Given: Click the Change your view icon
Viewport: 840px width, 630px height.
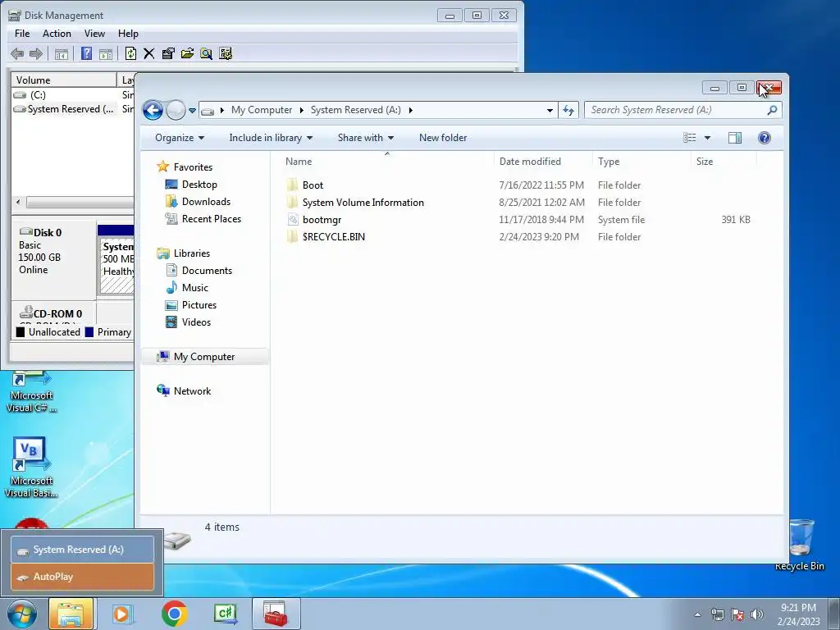Looking at the screenshot, I should pyautogui.click(x=689, y=138).
